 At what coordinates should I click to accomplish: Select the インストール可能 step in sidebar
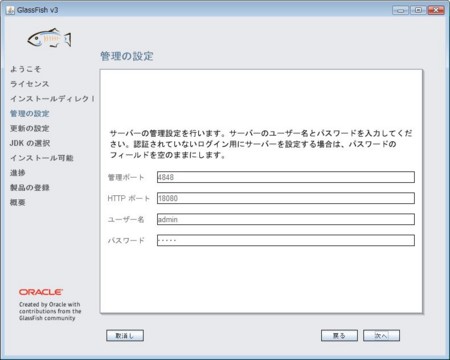click(41, 158)
